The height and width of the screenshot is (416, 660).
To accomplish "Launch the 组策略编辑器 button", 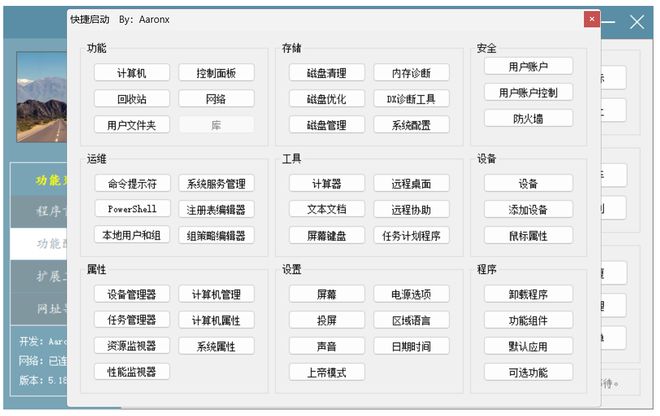I will click(216, 236).
